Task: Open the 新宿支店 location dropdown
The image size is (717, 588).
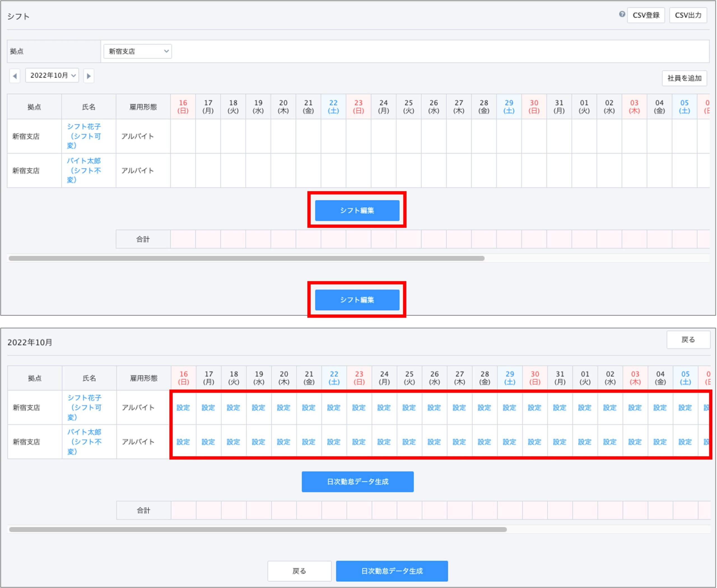Action: 138,52
